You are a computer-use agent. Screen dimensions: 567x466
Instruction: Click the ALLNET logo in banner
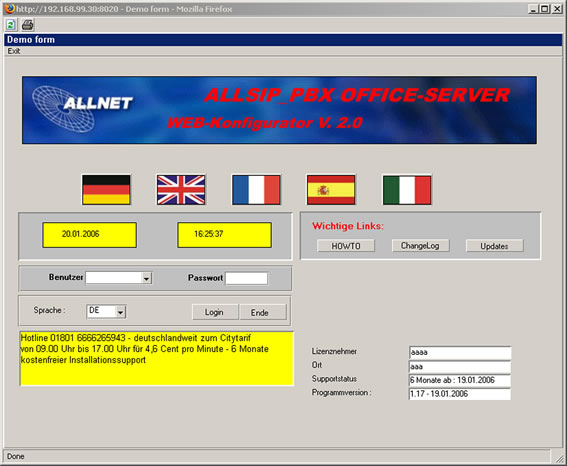click(x=82, y=108)
